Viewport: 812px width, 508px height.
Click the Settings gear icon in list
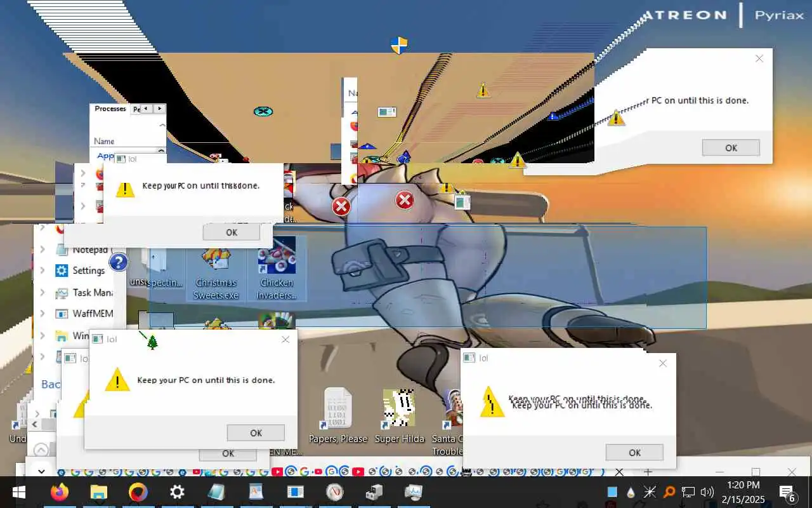pyautogui.click(x=61, y=271)
